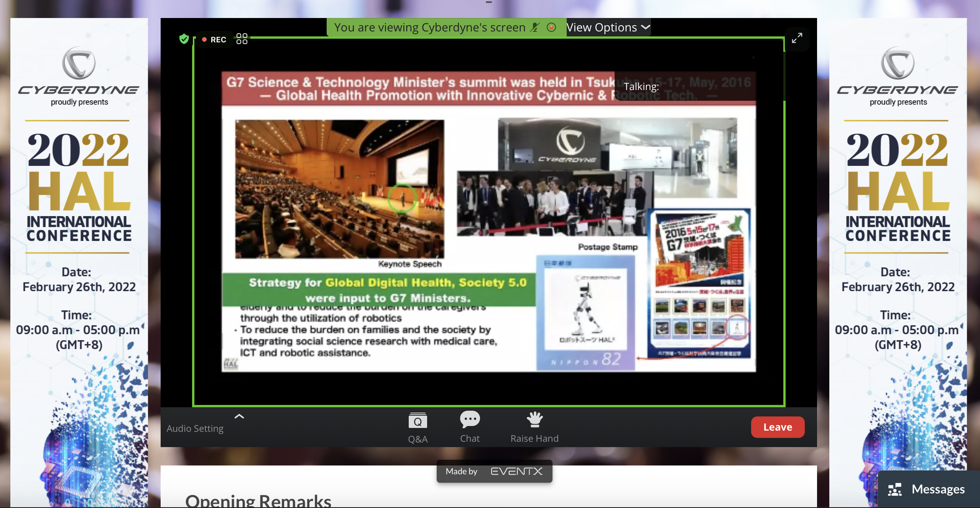Viewport: 980px width, 508px height.
Task: Click the Made by EventX badge
Action: 494,471
